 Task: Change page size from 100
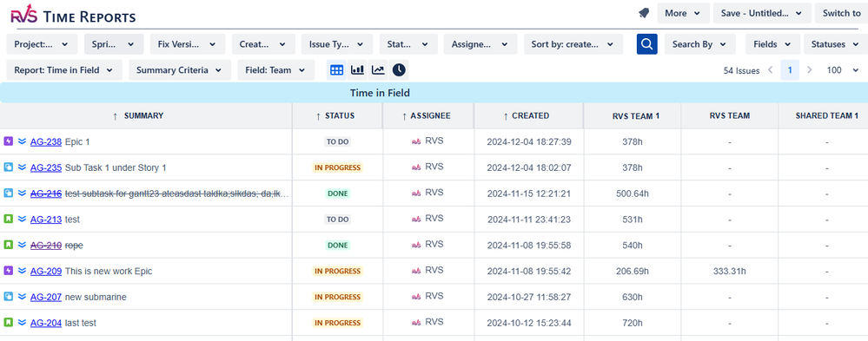[x=843, y=70]
